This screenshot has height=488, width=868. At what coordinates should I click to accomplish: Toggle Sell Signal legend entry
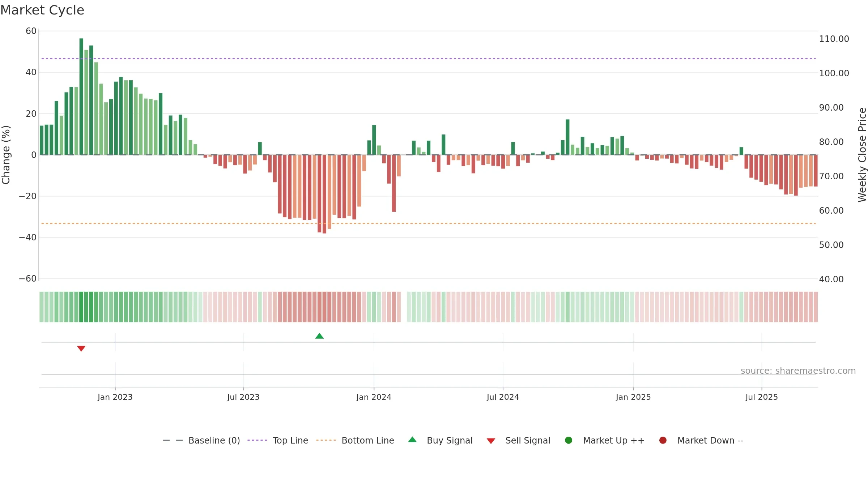518,440
